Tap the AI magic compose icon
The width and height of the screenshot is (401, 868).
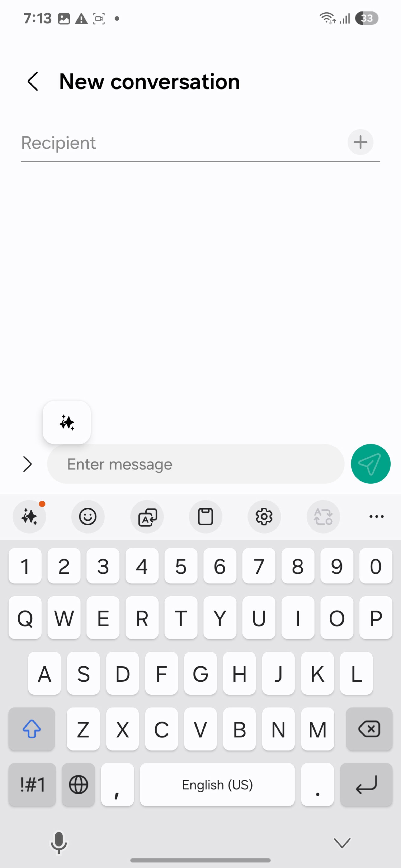tap(66, 422)
